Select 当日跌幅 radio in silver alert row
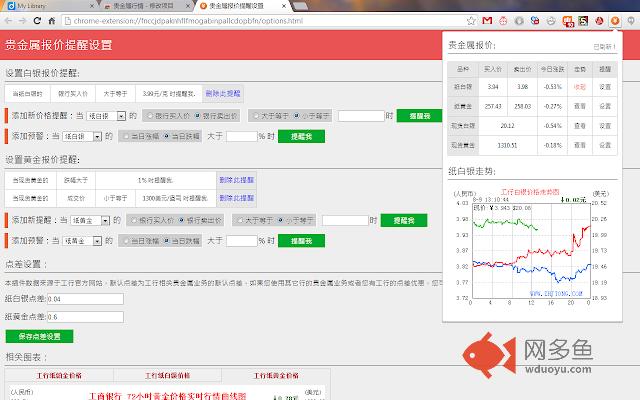Viewport: 640px width, 400px height. point(167,136)
